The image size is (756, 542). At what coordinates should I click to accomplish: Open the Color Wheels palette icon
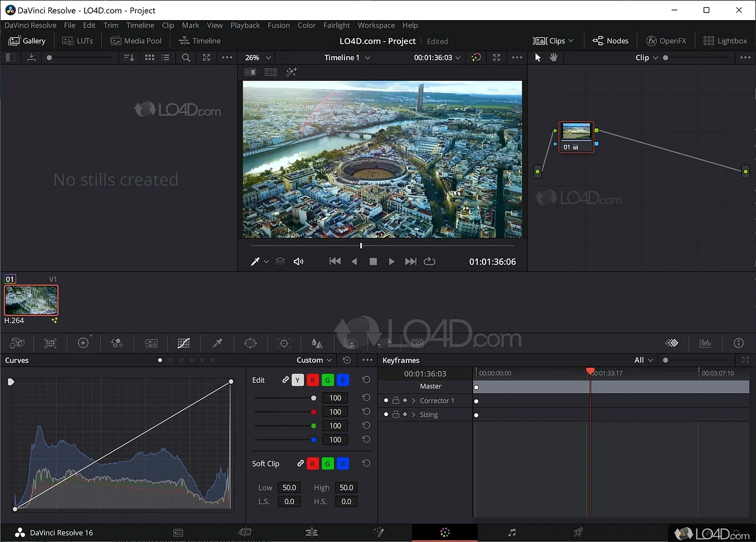click(x=83, y=343)
